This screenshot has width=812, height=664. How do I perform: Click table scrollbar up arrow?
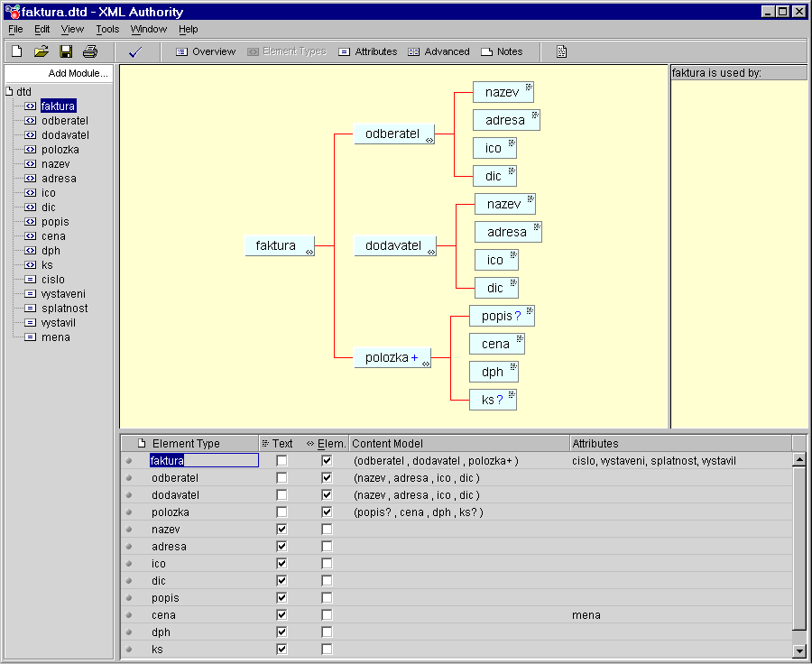pyautogui.click(x=799, y=459)
